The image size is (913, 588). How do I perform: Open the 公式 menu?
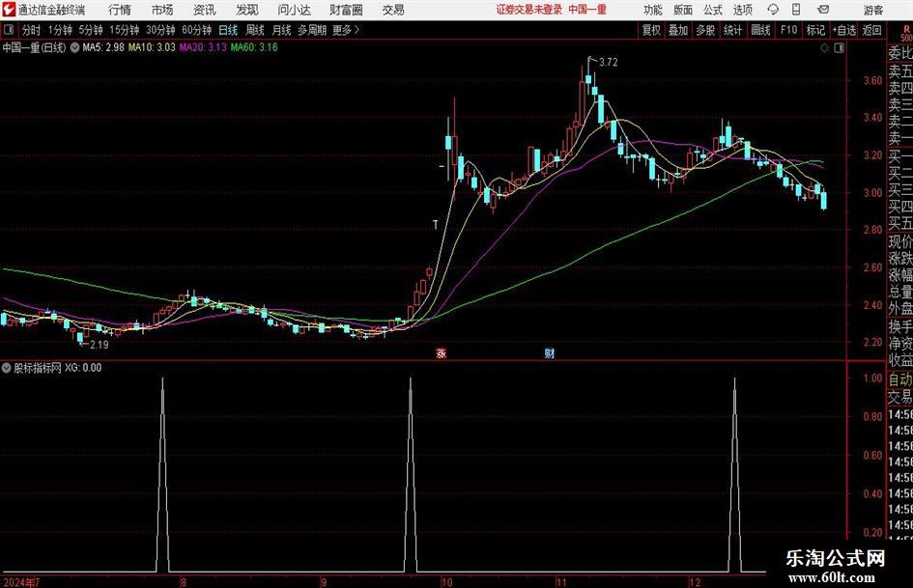pos(713,10)
